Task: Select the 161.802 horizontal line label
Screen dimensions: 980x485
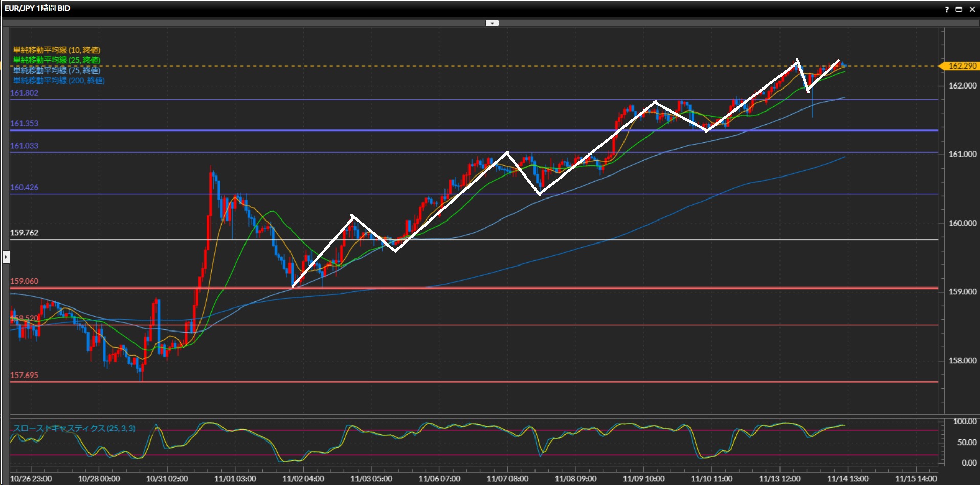Action: [x=24, y=93]
